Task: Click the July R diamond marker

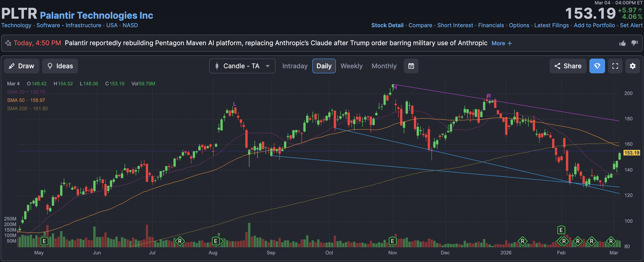Action: (x=180, y=241)
